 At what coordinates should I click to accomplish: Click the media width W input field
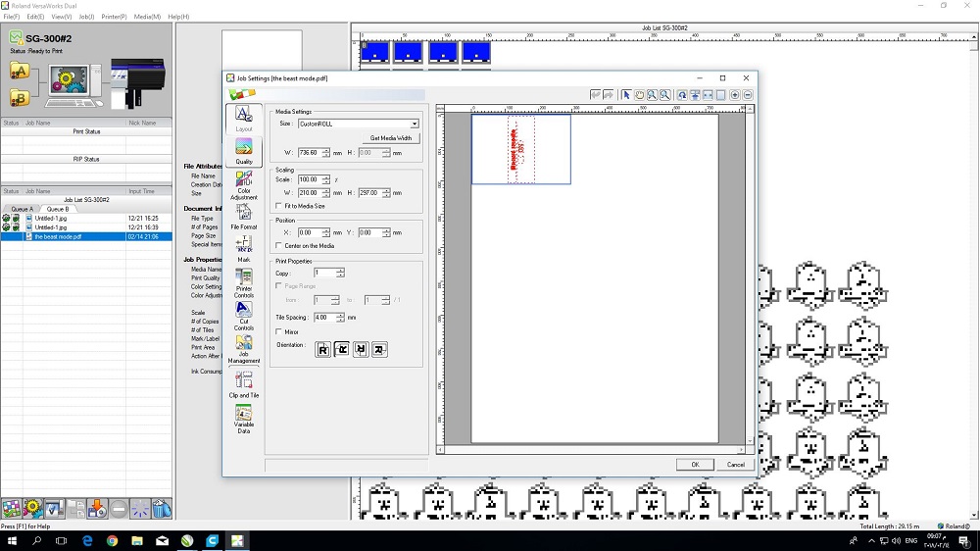point(310,153)
